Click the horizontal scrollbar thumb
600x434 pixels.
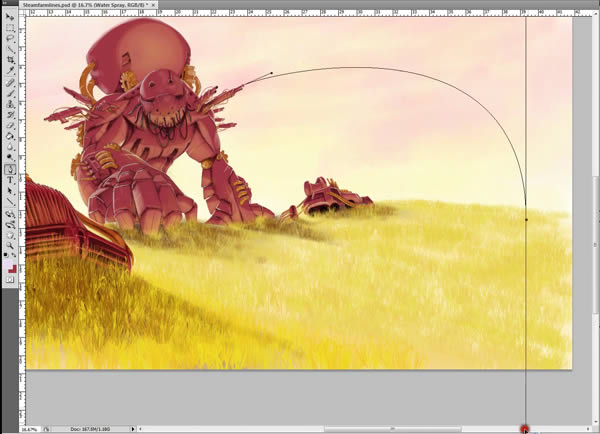click(393, 429)
